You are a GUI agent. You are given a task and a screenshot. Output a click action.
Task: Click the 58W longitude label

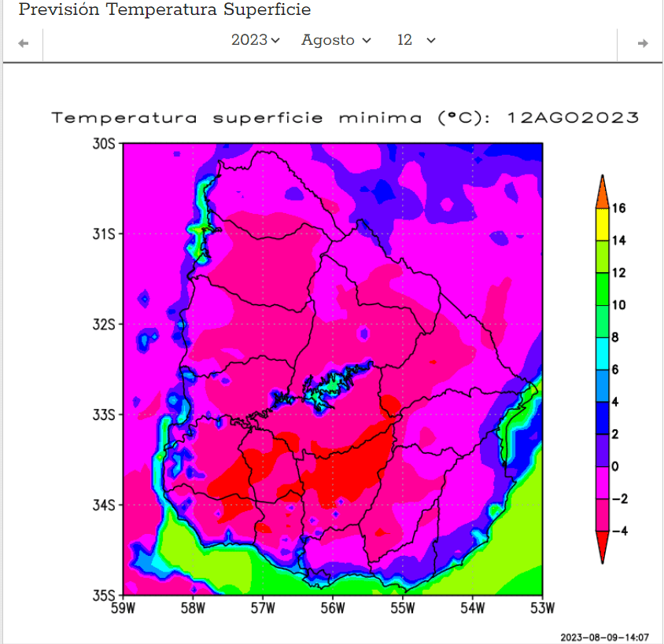pyautogui.click(x=193, y=609)
